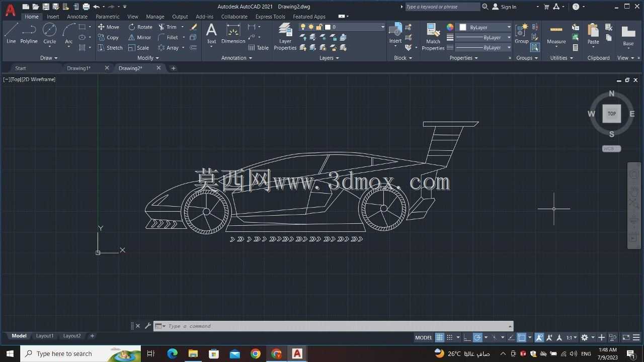This screenshot has height=362, width=644.
Task: Toggle 2D object snap in status bar
Action: [x=522, y=337]
